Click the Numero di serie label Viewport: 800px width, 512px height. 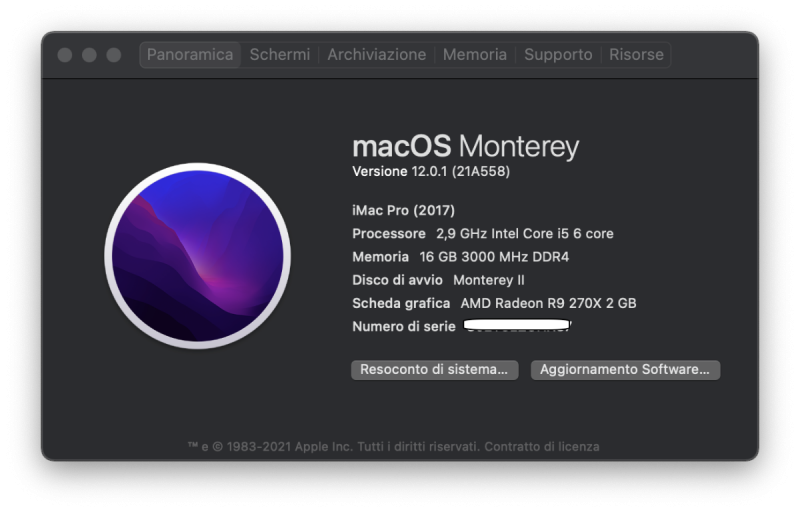point(404,326)
